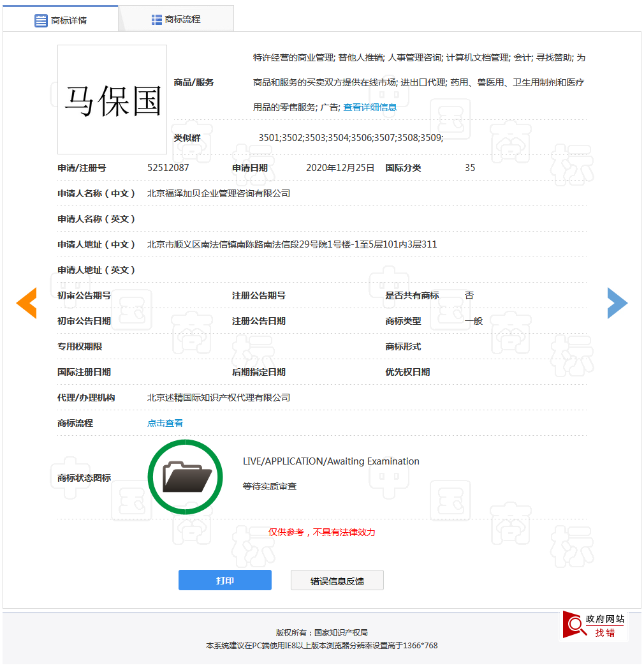644x670 pixels.
Task: Go to next trademark with blue arrow
Action: tap(617, 302)
